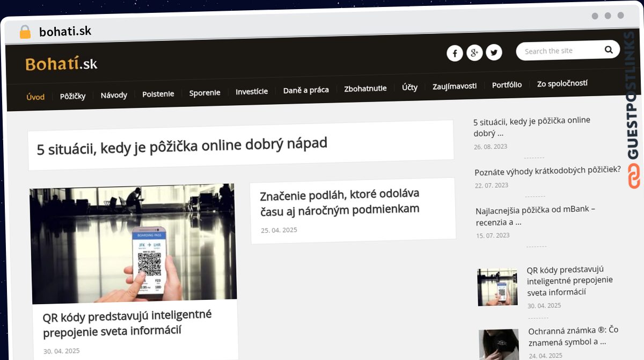Viewport: 644px width, 360px height.
Task: Click the padlock icon in the address bar
Action: pyautogui.click(x=25, y=31)
